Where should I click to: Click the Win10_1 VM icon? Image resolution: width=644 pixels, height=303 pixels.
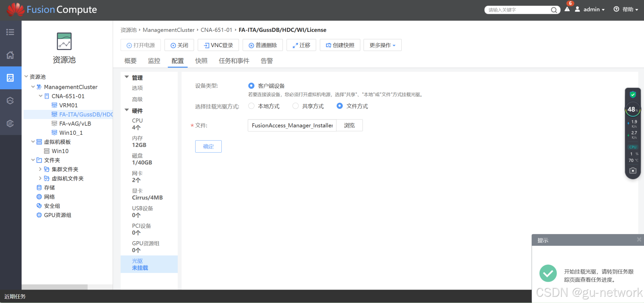click(54, 133)
